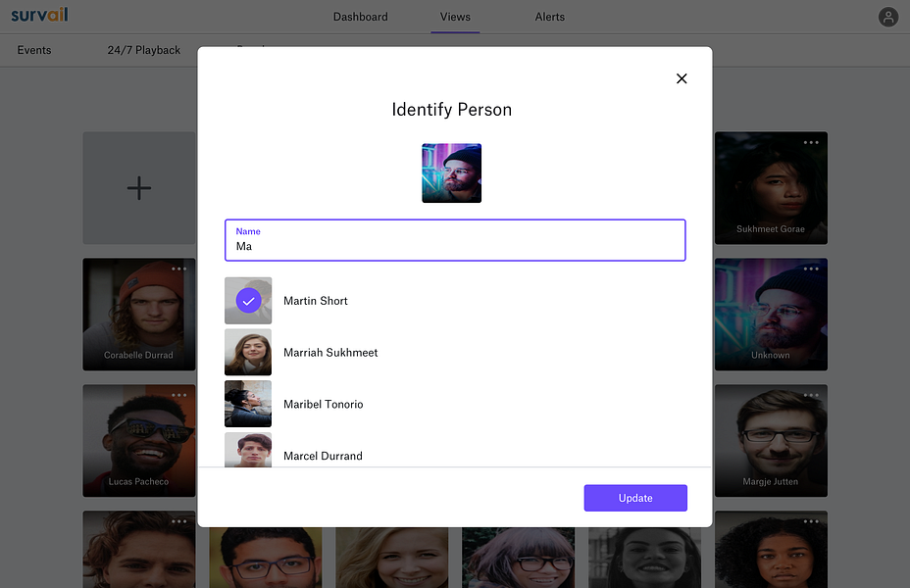
Task: Select the Unknown person card
Action: click(x=771, y=315)
